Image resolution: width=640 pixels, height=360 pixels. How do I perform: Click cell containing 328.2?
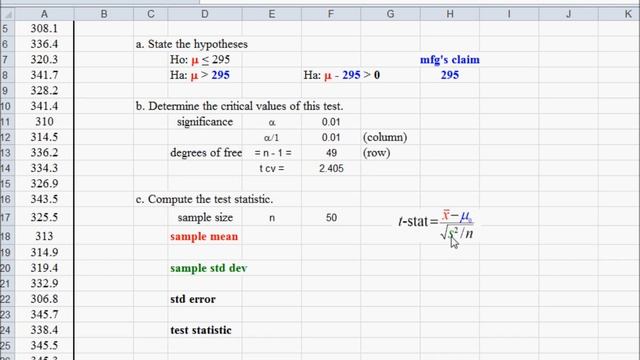[x=44, y=91]
